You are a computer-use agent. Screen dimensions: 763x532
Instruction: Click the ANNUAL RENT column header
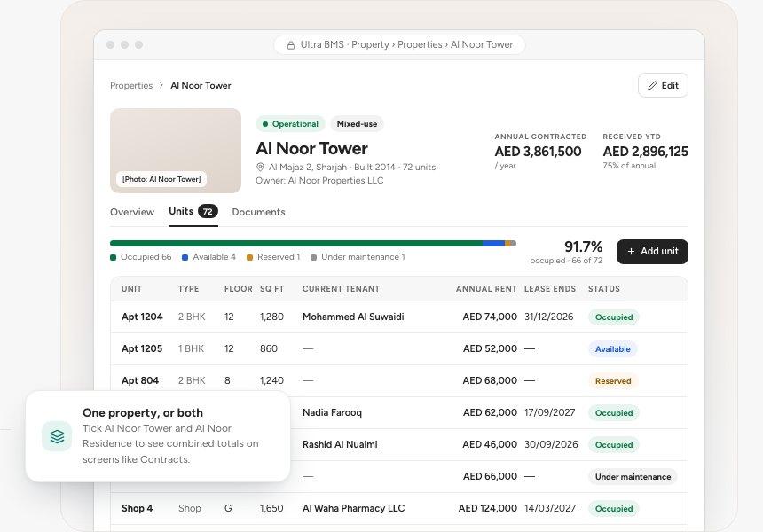[x=486, y=289]
